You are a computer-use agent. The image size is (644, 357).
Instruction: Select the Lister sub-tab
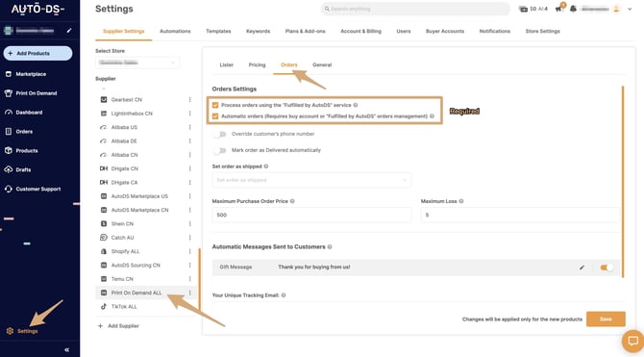pos(226,65)
